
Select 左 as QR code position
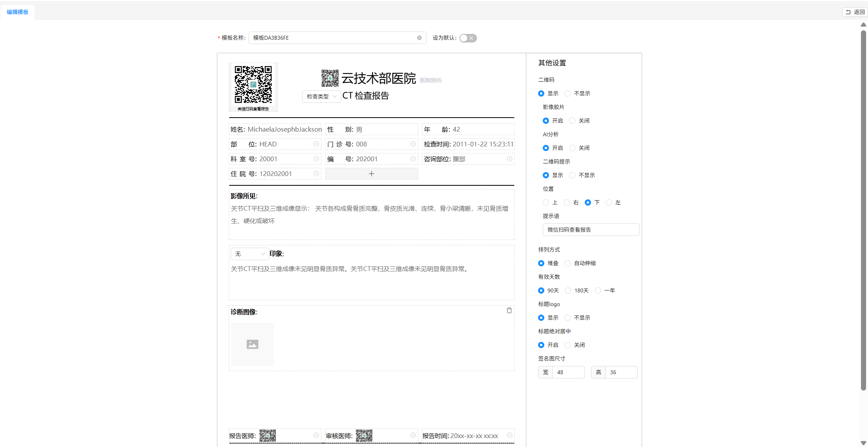point(609,202)
